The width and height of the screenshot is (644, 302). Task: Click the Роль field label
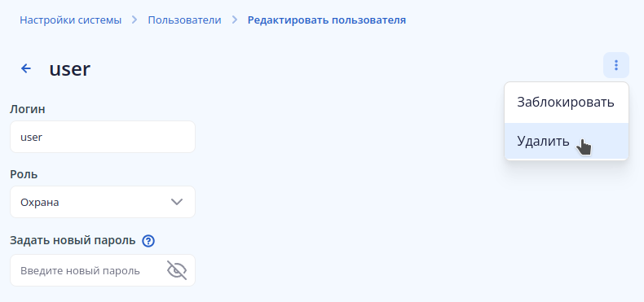pyautogui.click(x=24, y=174)
